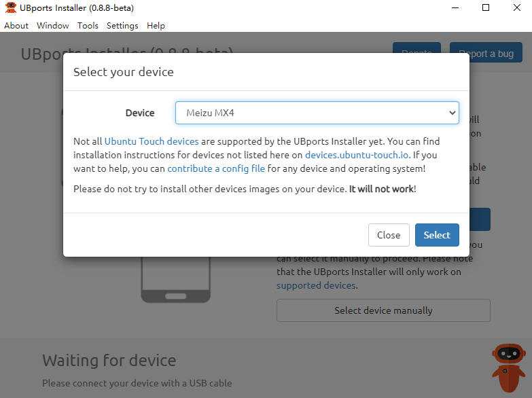Click the "Device" field label
532x398 pixels.
(x=140, y=113)
